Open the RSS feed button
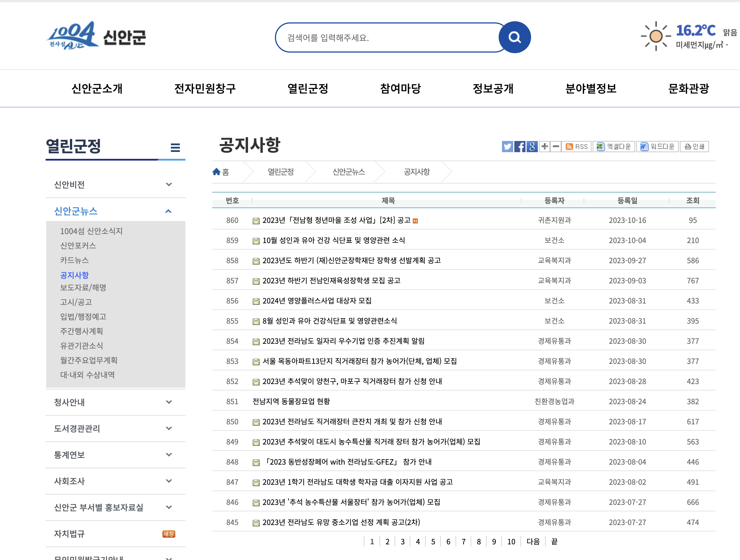 [577, 147]
